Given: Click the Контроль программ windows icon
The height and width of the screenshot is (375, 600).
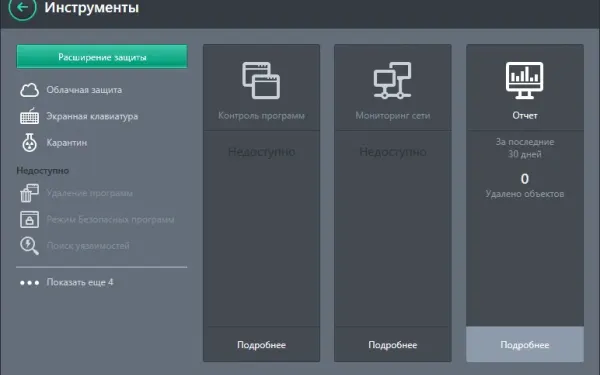Looking at the screenshot, I should [261, 80].
